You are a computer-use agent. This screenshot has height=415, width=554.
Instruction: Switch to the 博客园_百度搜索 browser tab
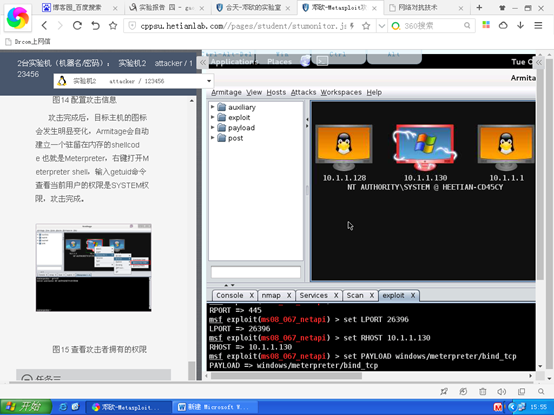[x=80, y=7]
